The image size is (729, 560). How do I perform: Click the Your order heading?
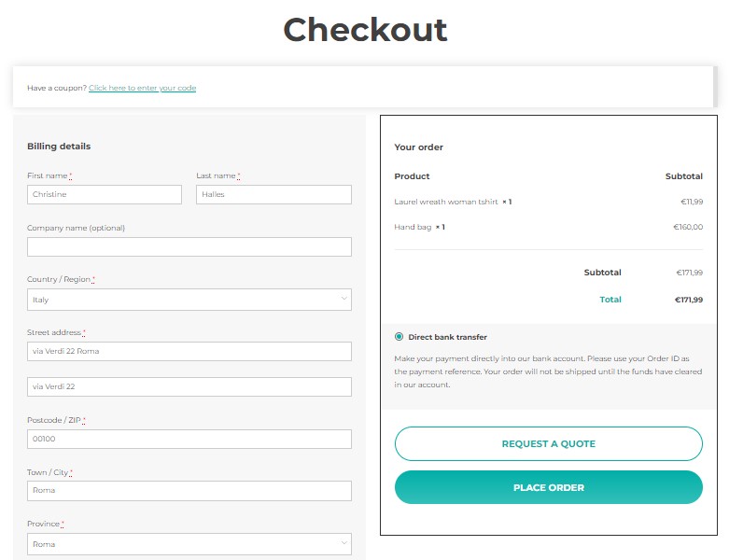[419, 147]
